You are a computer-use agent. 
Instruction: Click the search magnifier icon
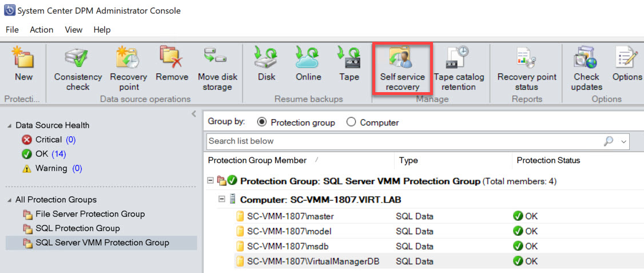[x=609, y=141]
